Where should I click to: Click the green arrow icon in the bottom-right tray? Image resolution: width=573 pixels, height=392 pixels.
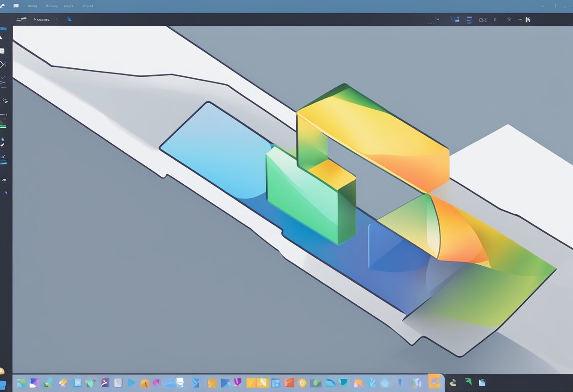(468, 382)
